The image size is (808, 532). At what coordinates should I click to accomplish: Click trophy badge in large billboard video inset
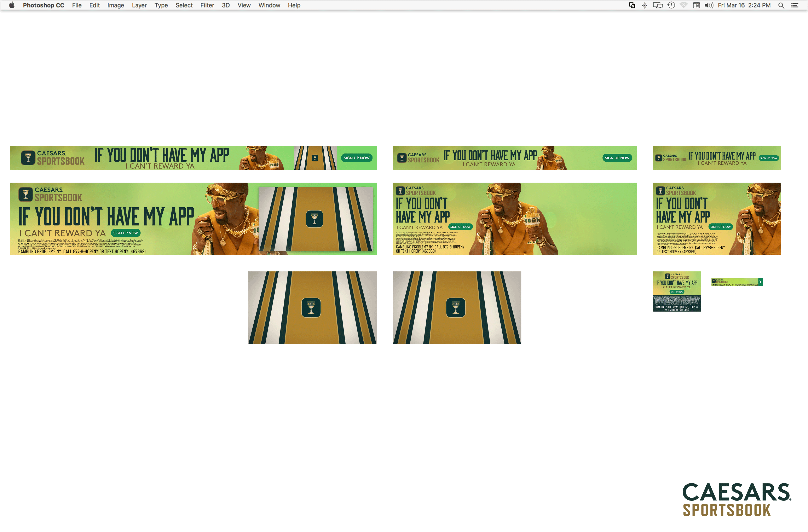click(x=314, y=219)
